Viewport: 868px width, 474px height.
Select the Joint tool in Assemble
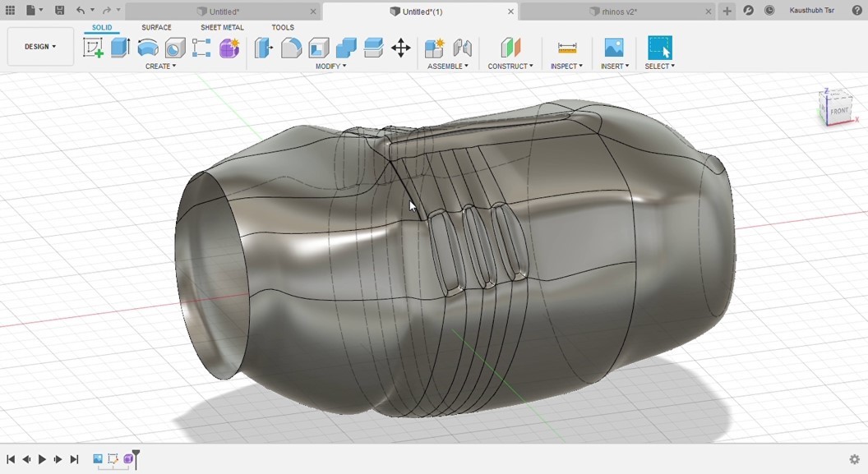coord(463,48)
